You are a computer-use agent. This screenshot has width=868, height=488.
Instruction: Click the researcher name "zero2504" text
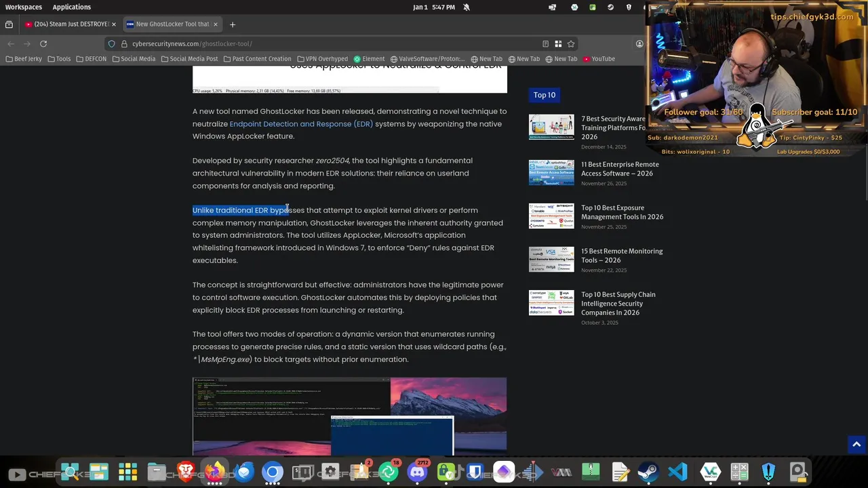coord(332,161)
